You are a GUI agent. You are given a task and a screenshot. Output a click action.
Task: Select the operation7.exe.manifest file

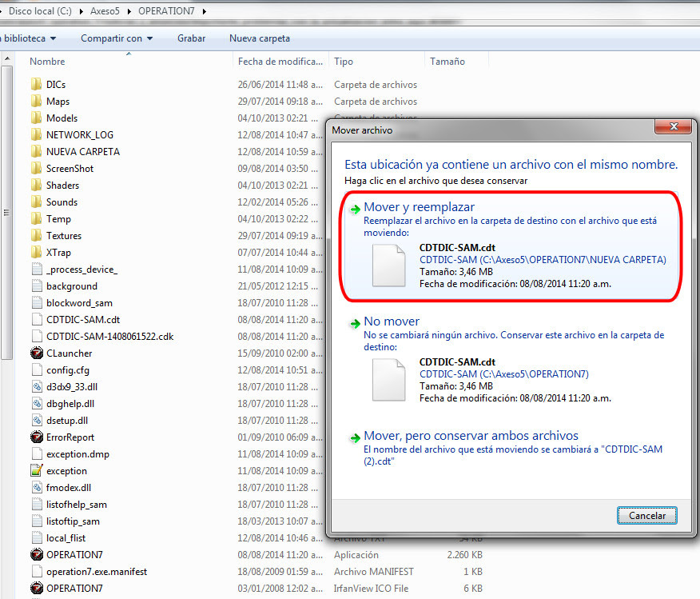[x=97, y=571]
